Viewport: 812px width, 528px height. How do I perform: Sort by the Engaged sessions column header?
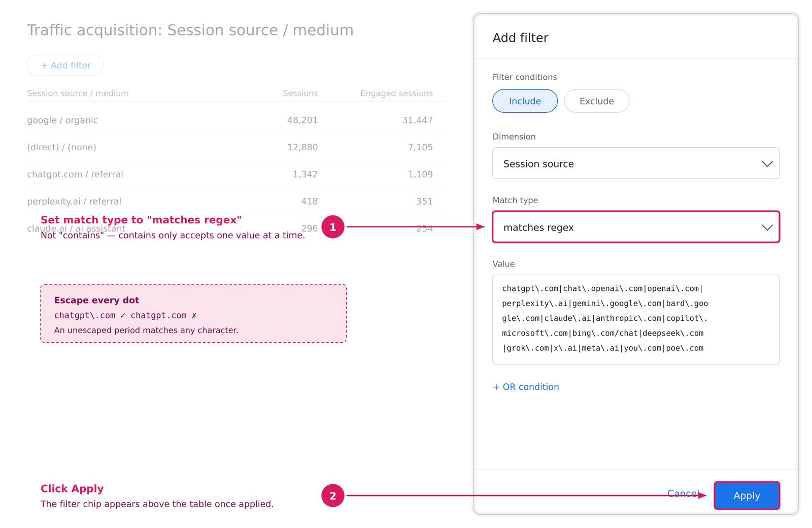396,93
